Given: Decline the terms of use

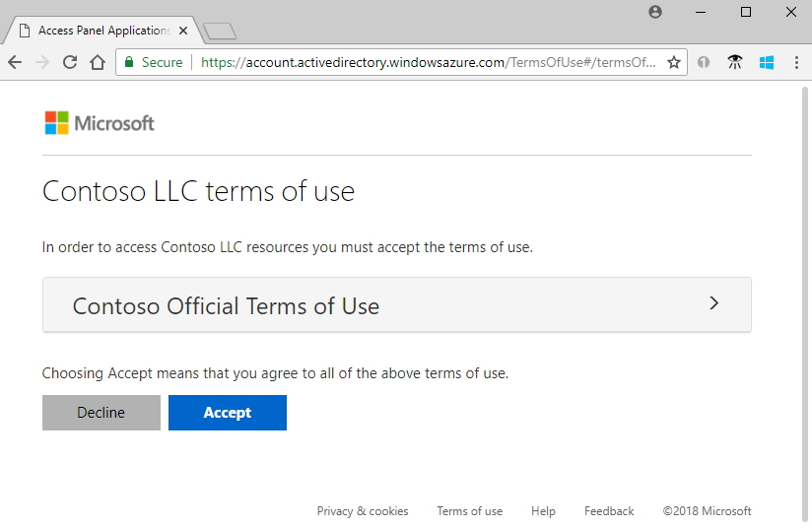Looking at the screenshot, I should click(101, 413).
